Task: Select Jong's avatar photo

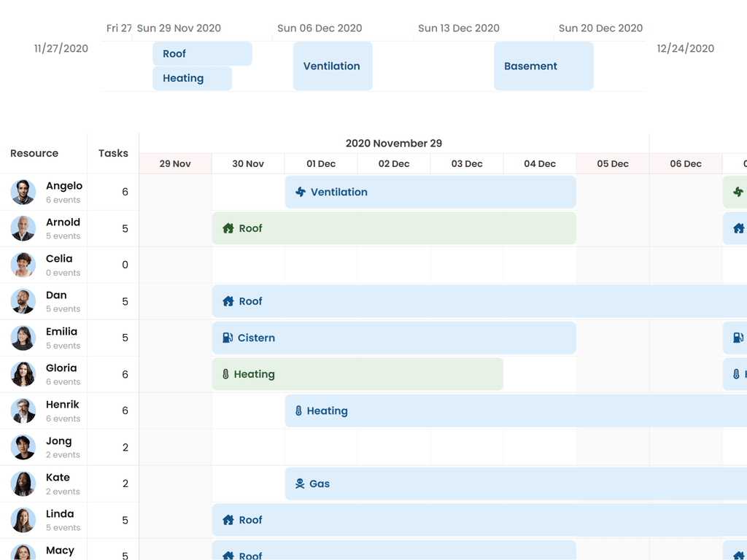Action: [x=23, y=447]
